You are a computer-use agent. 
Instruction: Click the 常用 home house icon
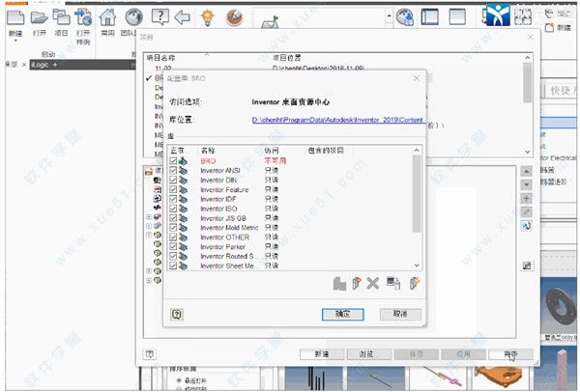(x=107, y=17)
